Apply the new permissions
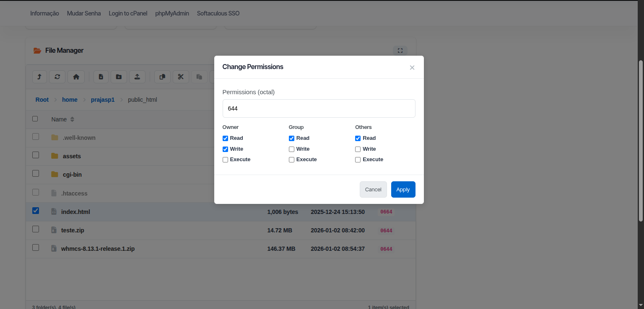The height and width of the screenshot is (309, 644). point(403,189)
